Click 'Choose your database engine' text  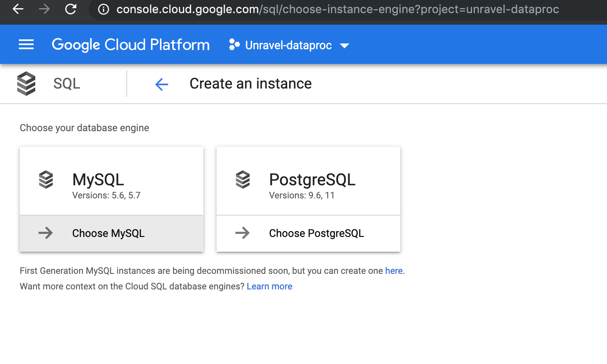[x=84, y=128]
